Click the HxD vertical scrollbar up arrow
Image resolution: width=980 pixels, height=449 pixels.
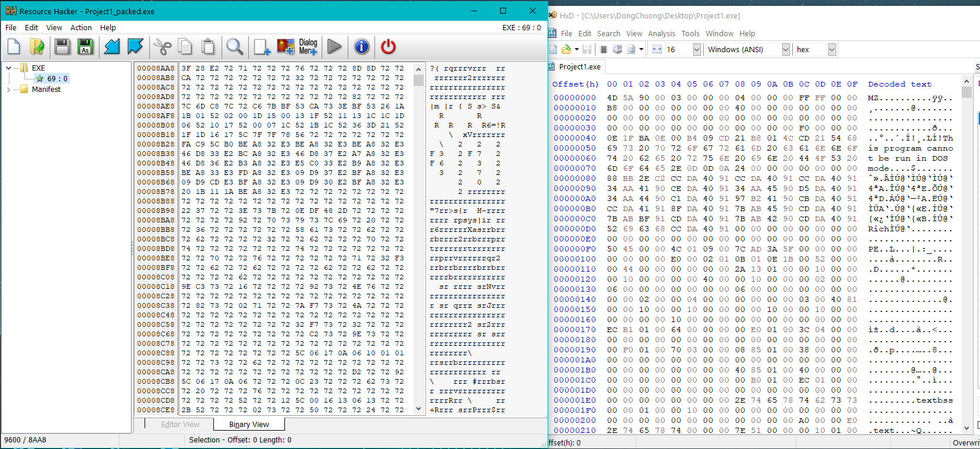pos(967,81)
